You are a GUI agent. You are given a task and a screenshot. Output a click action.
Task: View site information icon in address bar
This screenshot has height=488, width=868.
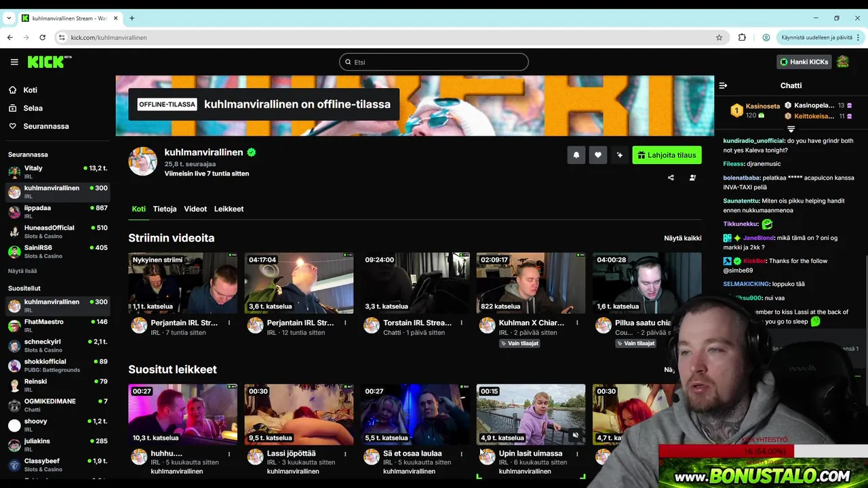[x=62, y=37]
